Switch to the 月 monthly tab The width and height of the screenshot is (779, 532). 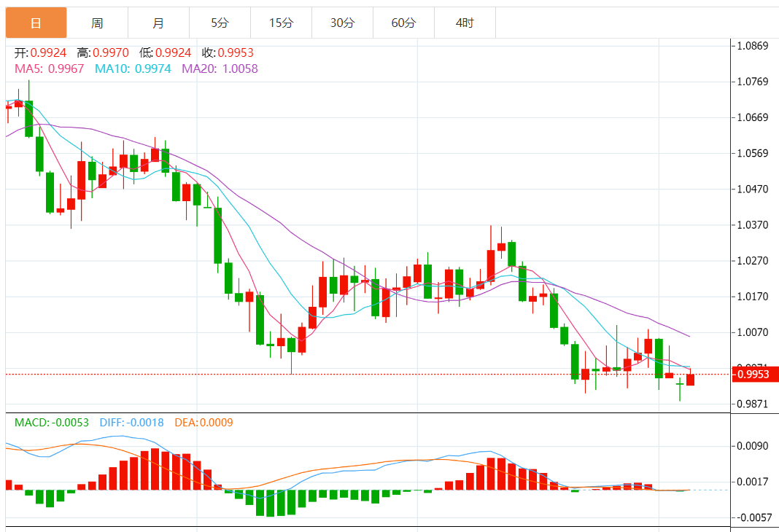click(x=158, y=23)
